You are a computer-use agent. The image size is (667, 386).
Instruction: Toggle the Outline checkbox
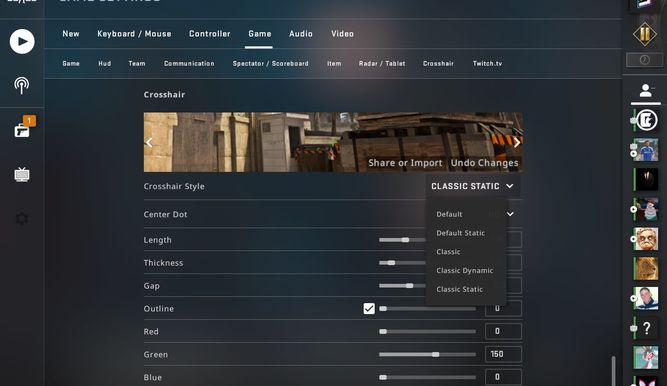click(369, 309)
